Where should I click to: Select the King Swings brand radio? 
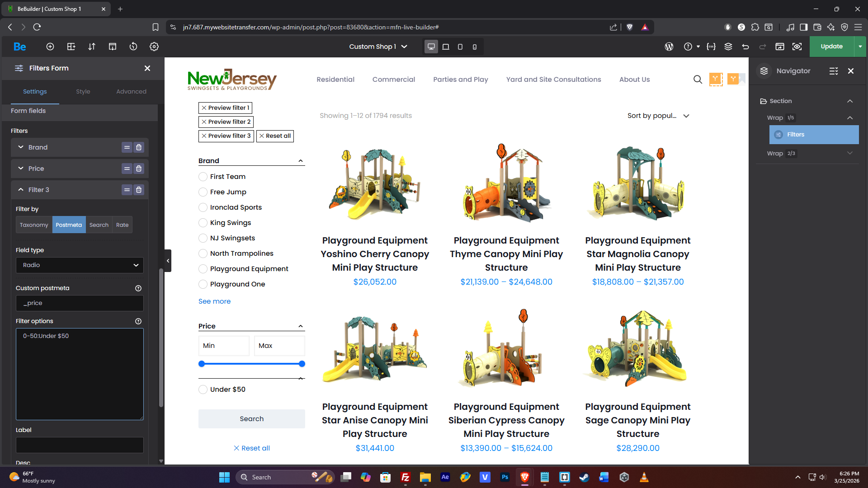click(x=203, y=223)
